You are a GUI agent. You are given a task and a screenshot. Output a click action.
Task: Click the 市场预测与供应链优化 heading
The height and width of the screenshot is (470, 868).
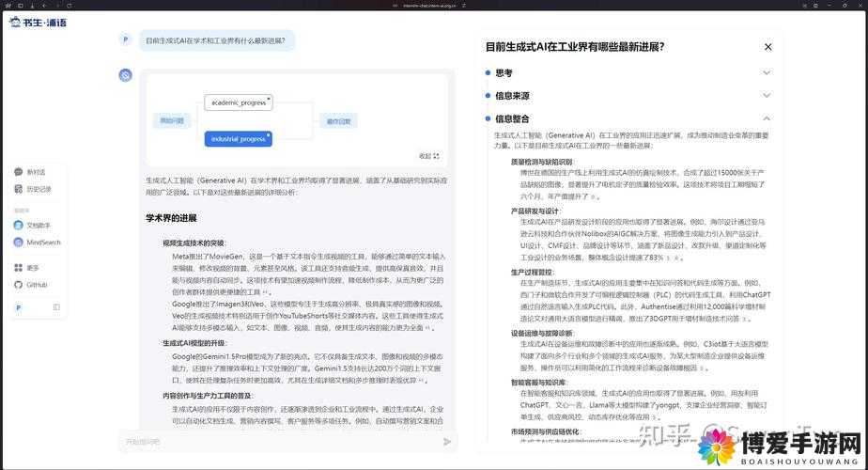545,431
